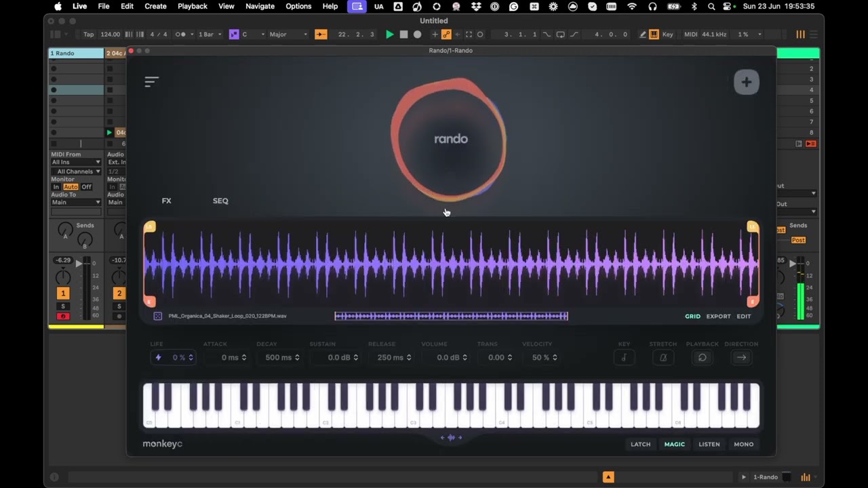Toggle the Key note icon button
The height and width of the screenshot is (488, 868).
pos(624,357)
